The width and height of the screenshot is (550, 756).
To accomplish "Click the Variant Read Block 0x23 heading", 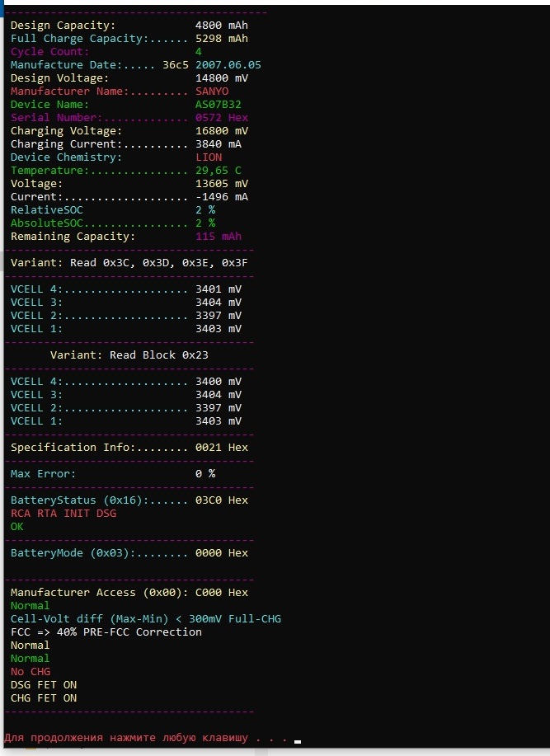I will pyautogui.click(x=129, y=355).
